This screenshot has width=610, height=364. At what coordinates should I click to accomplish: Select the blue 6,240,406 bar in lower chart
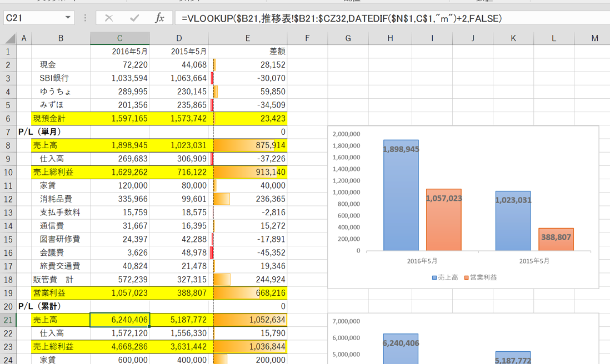pyautogui.click(x=401, y=349)
